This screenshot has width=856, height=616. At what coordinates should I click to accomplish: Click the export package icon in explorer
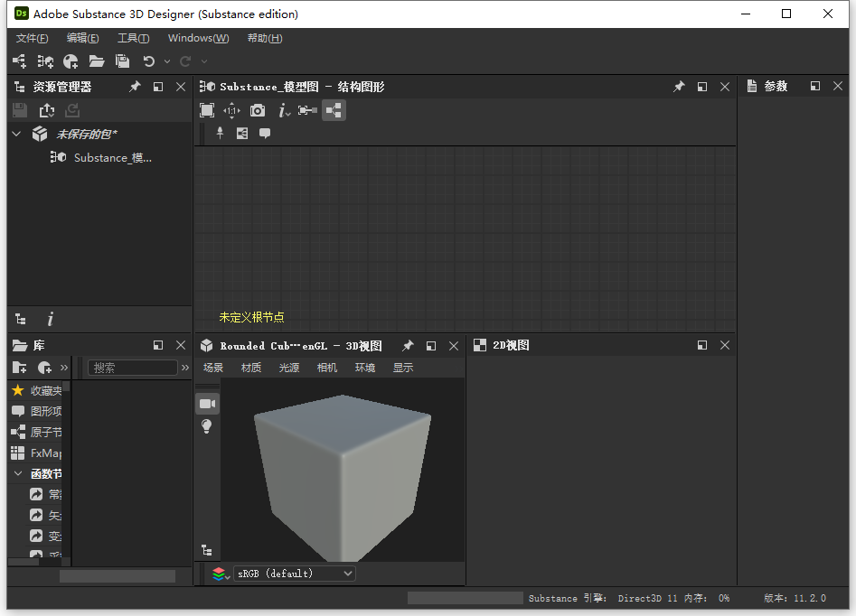[47, 111]
